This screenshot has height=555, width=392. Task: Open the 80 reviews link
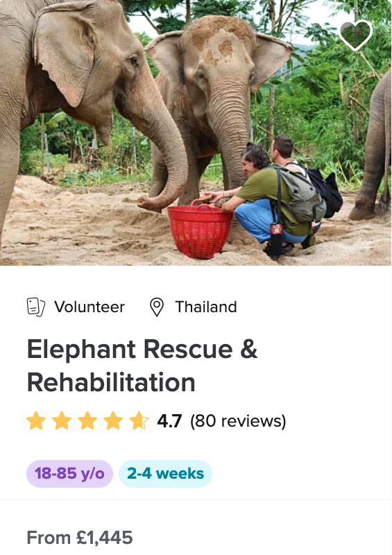[x=238, y=421]
